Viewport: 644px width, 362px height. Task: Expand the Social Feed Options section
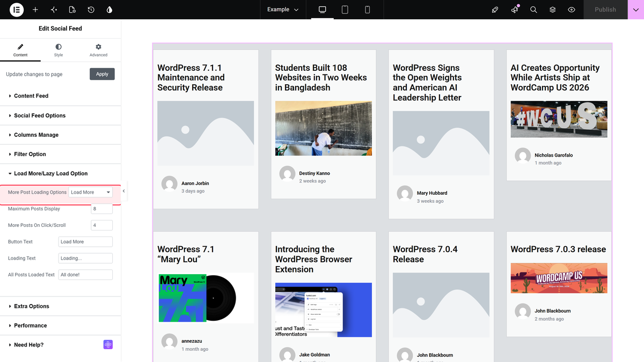coord(61,115)
